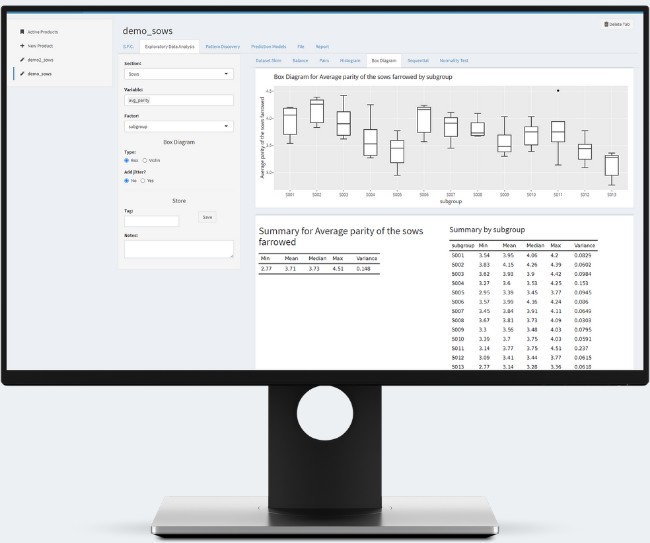
Task: Click inside the Notes text area
Action: click(179, 249)
